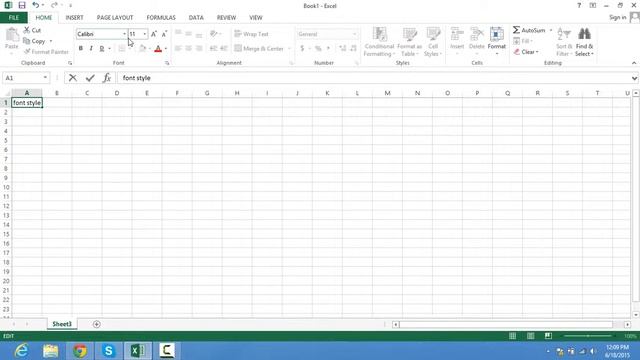Switch to Page Layout view icon

530,336
